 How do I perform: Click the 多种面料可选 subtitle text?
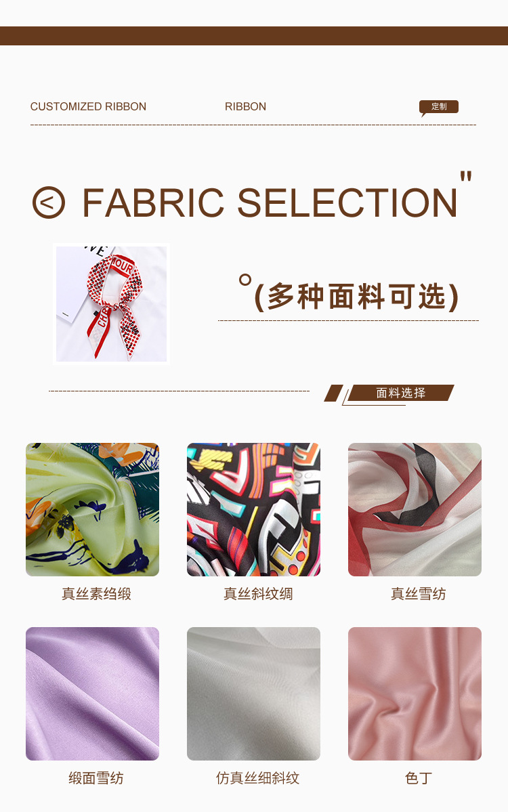(356, 297)
